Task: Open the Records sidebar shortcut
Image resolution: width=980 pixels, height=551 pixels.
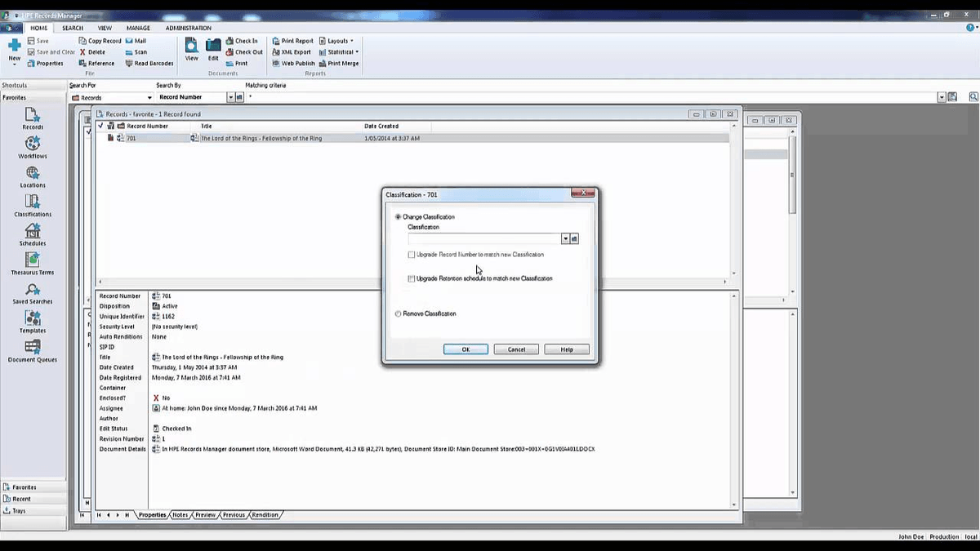Action: (x=33, y=118)
